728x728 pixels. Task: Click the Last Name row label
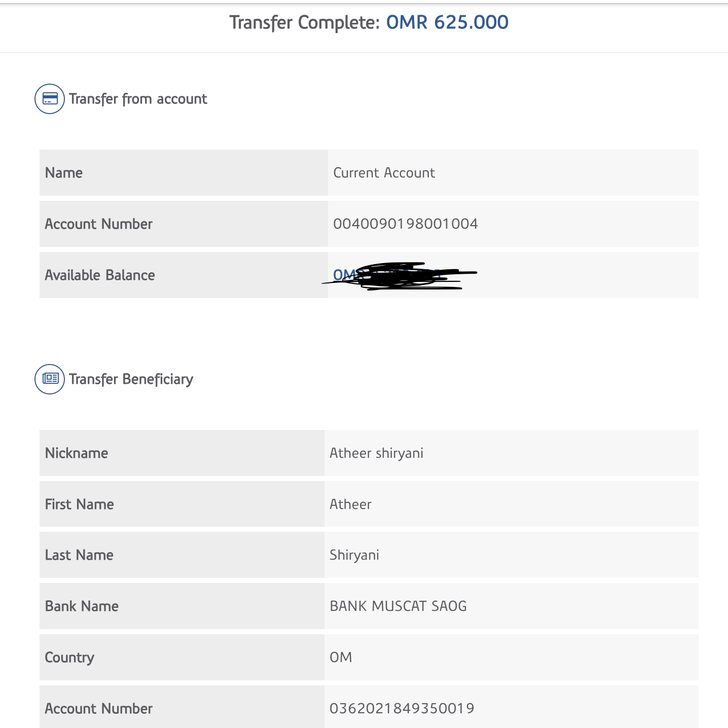point(79,555)
